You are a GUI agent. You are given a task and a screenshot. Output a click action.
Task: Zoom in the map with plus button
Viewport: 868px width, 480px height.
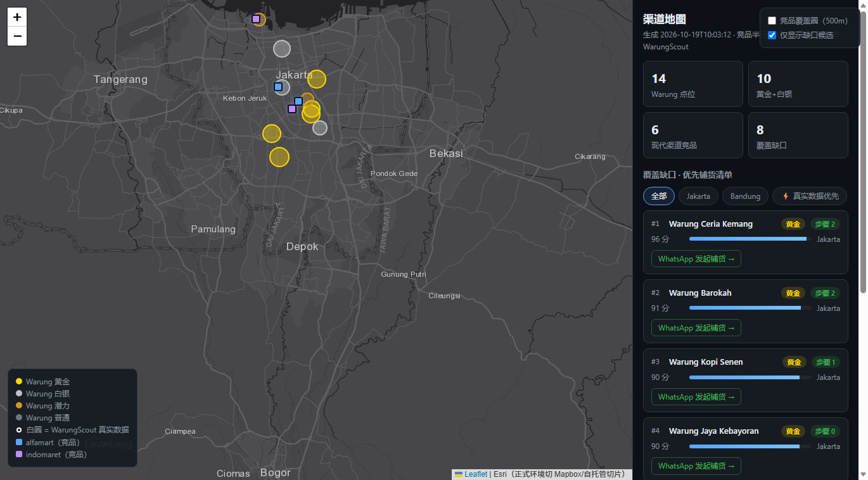pos(17,17)
